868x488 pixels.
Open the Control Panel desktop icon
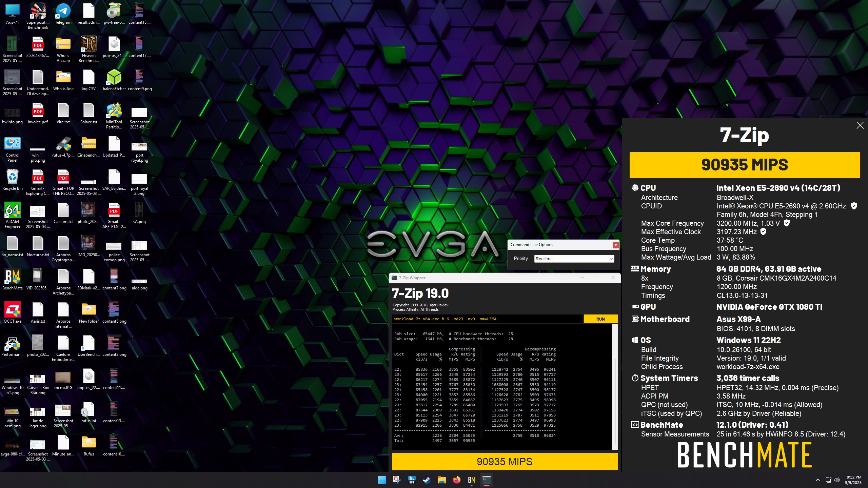point(13,149)
